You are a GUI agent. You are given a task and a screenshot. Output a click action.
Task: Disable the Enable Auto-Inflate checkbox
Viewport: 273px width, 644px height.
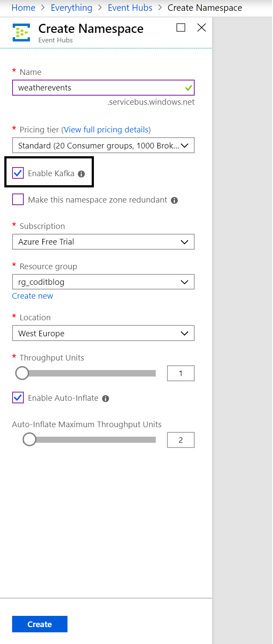coord(18,398)
